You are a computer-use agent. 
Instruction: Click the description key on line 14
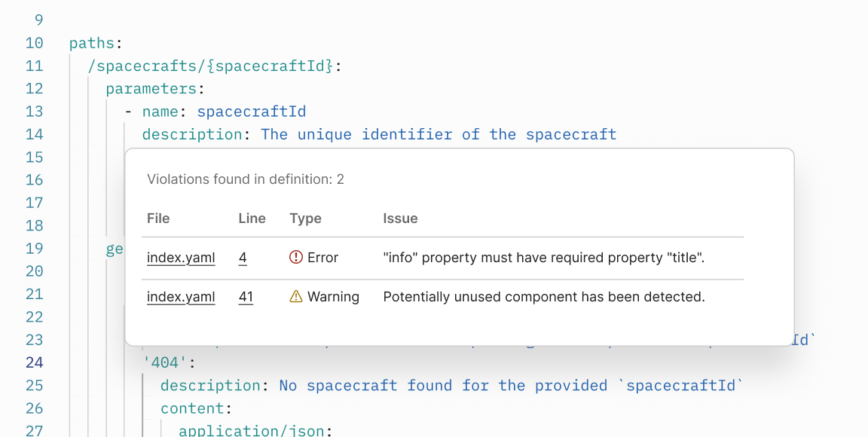tap(192, 134)
